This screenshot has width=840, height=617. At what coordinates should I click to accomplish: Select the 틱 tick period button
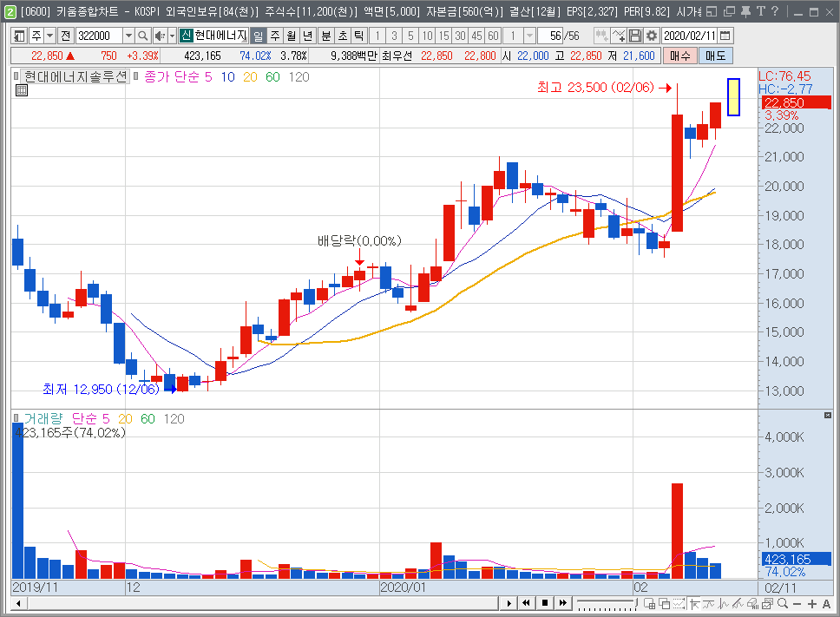(x=359, y=36)
